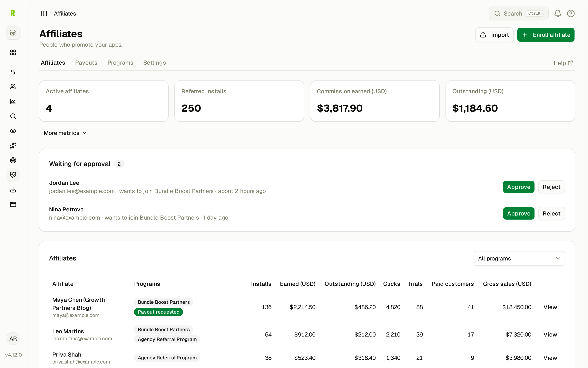Viewport: 588px width, 368px height.
Task: Open the customers people icon
Action: point(13,87)
